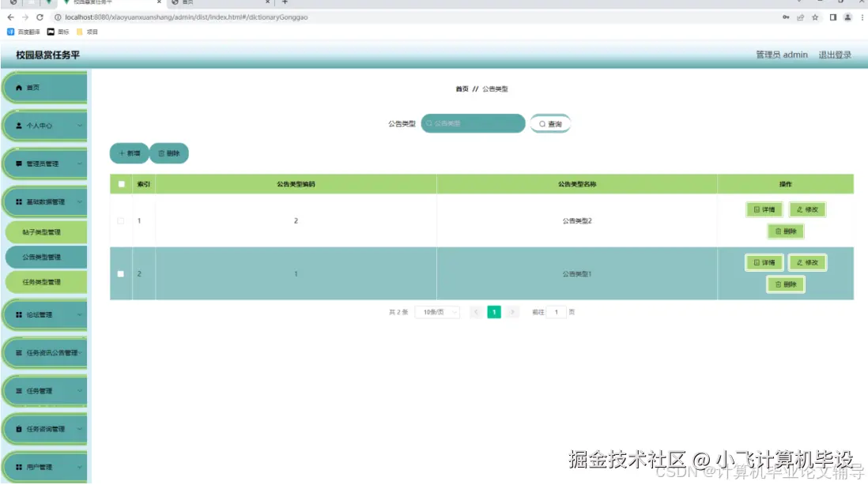Open the 项目 bookmark folder
Viewport: 868px width, 485px height.
point(87,32)
